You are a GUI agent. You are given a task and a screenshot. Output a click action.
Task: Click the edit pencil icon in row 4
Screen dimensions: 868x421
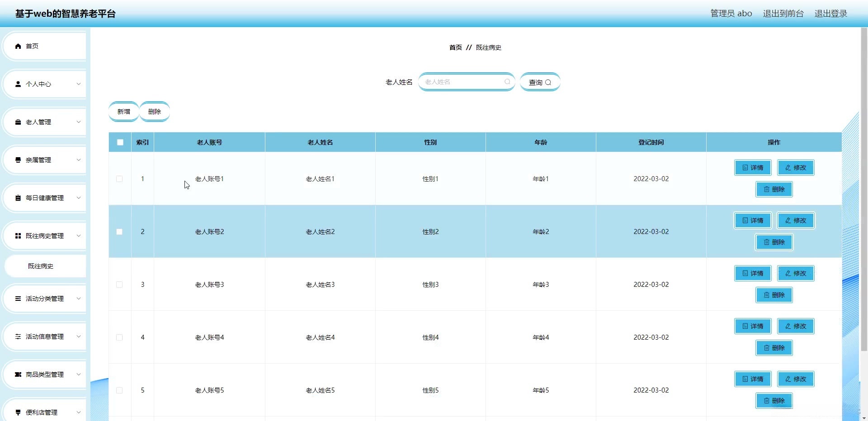(x=788, y=326)
